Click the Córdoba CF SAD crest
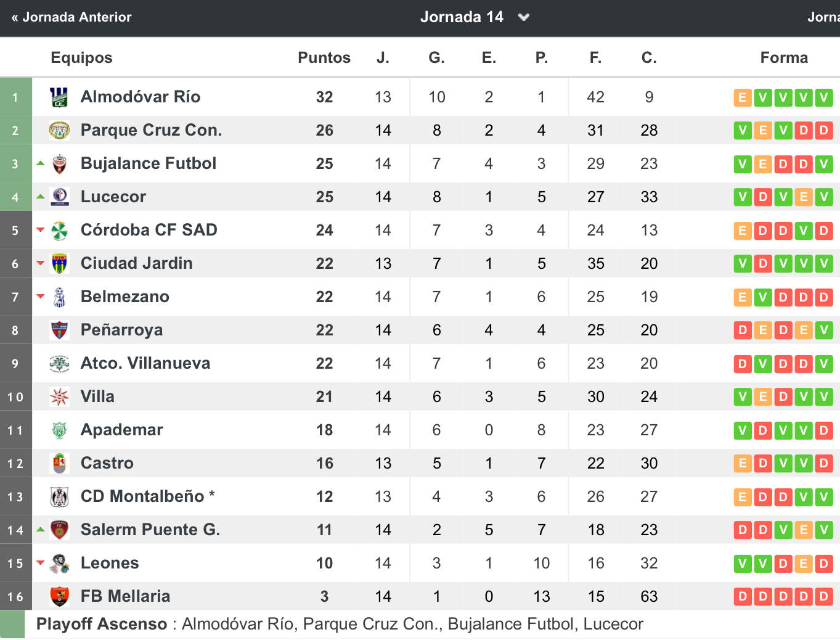 click(59, 230)
